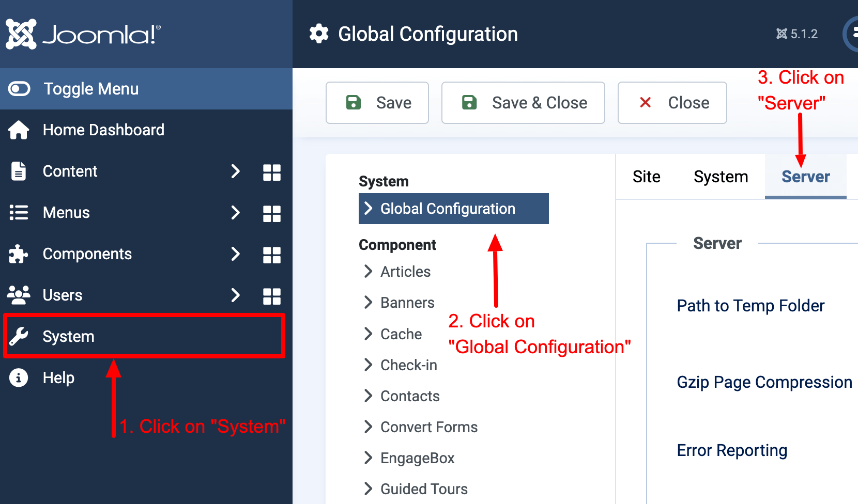This screenshot has height=504, width=858.
Task: Open the Help sidebar menu item
Action: click(x=146, y=377)
